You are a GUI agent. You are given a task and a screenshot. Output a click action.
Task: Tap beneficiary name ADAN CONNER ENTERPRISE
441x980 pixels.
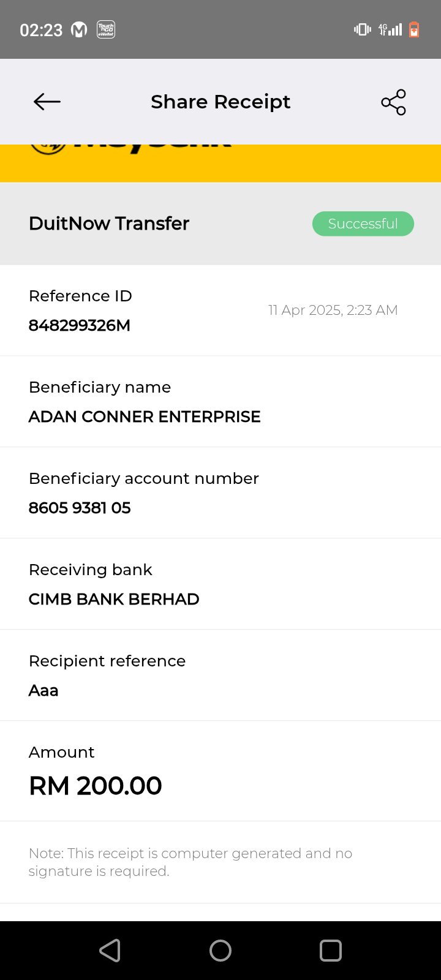(x=145, y=417)
